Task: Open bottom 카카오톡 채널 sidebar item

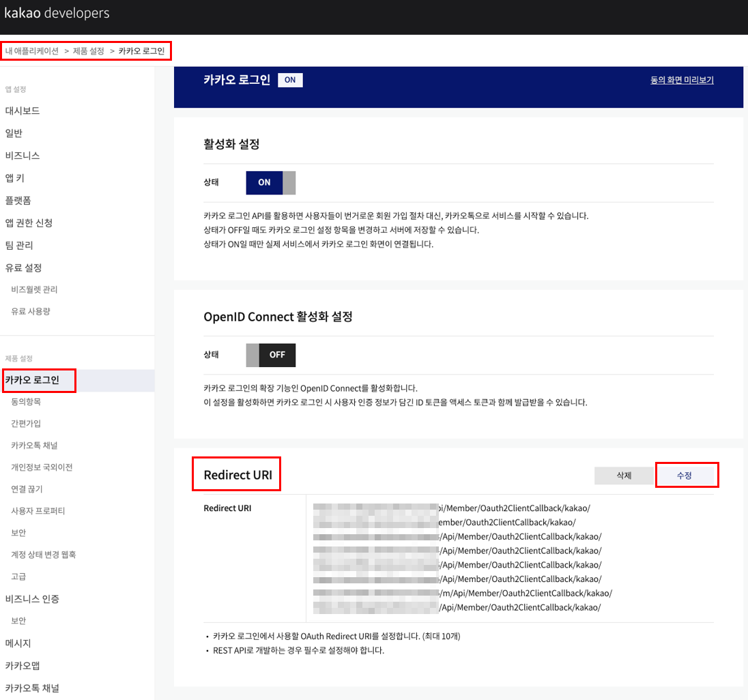Action: tap(32, 688)
